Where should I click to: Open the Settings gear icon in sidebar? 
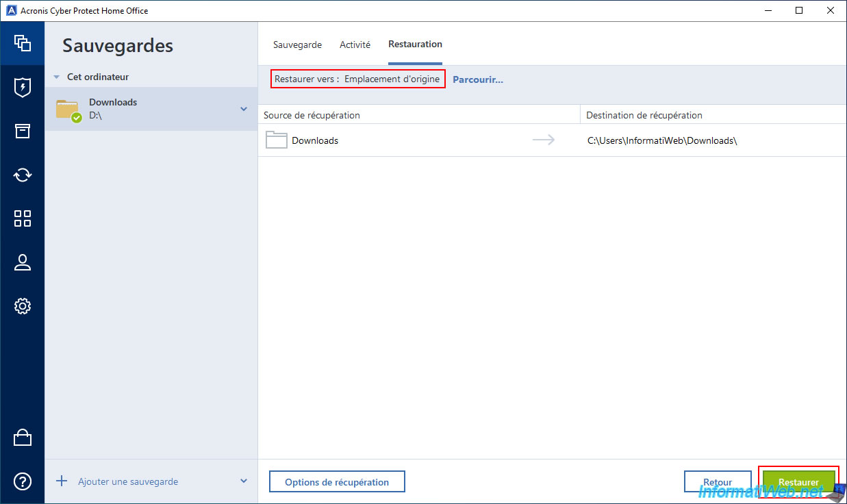click(x=23, y=306)
